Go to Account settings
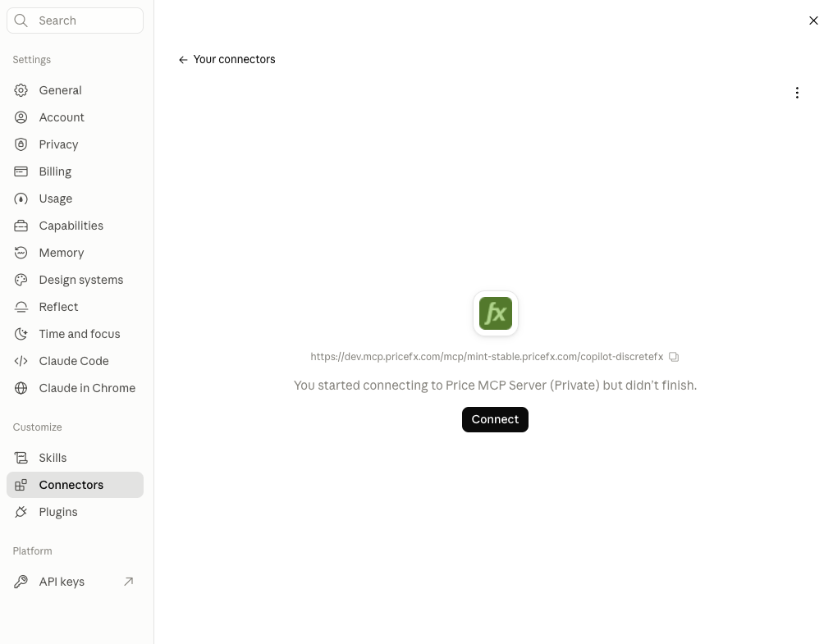833x644 pixels. tap(75, 117)
